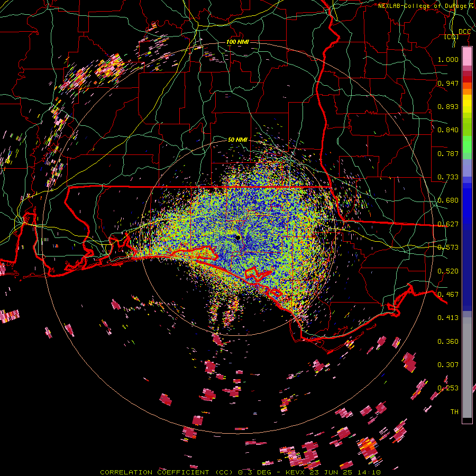Click the 0.307 color scale label
Image resolution: width=476 pixels, height=476 pixels.
pos(448,364)
